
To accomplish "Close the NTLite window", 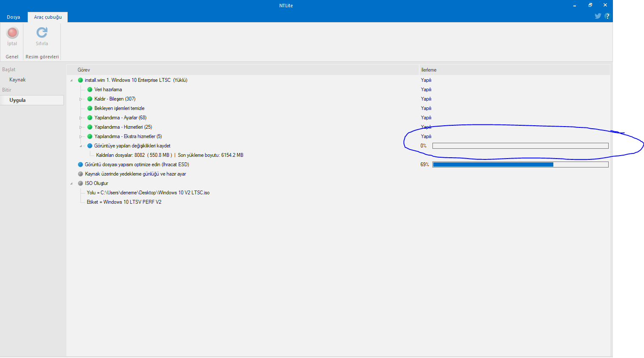I will point(605,5).
